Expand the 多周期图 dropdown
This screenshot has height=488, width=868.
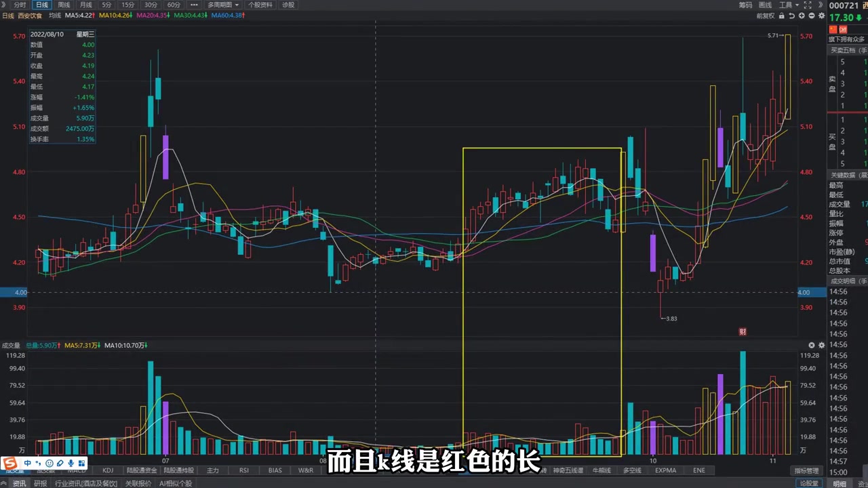click(x=223, y=5)
